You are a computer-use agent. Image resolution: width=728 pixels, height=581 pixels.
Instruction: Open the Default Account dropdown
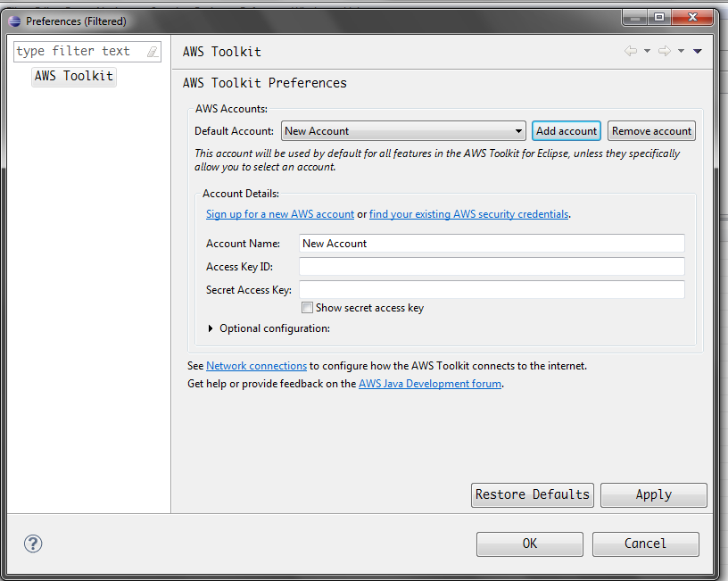[x=403, y=131]
